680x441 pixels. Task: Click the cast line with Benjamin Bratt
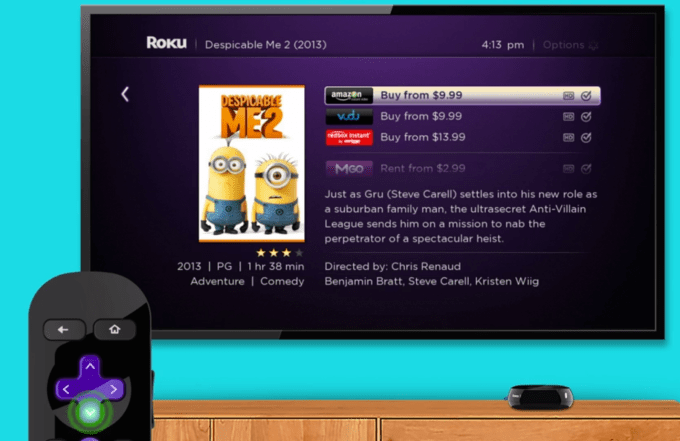(x=432, y=281)
